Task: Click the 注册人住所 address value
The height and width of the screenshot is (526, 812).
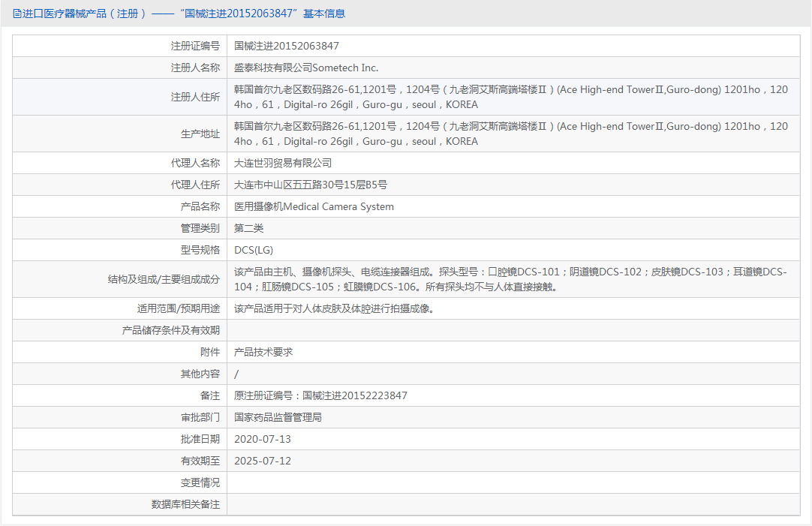Action: pyautogui.click(x=511, y=97)
